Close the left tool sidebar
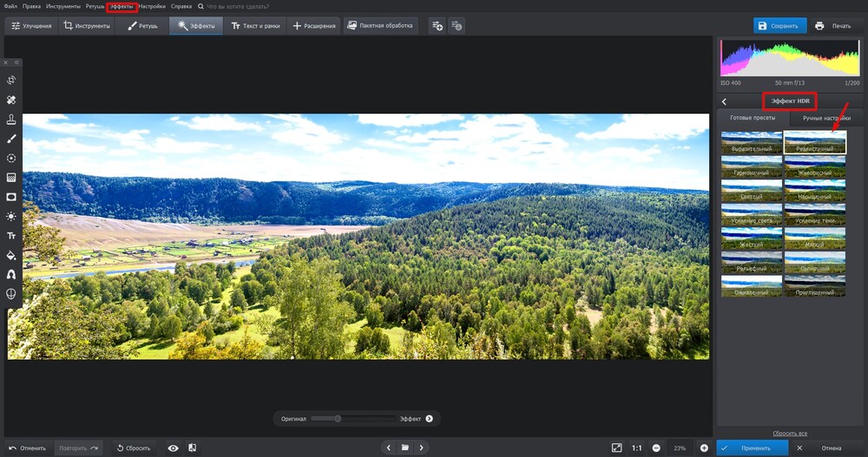The height and width of the screenshot is (457, 868). (x=6, y=62)
